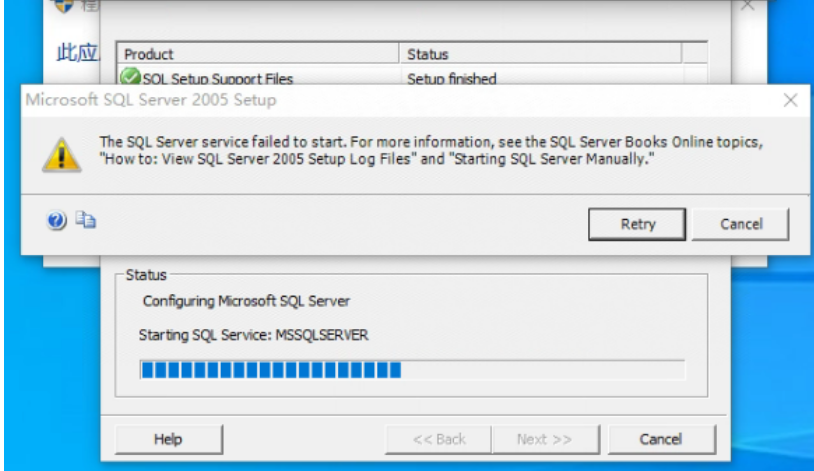Open help via the blue question mark icon
The image size is (814, 471).
[56, 221]
